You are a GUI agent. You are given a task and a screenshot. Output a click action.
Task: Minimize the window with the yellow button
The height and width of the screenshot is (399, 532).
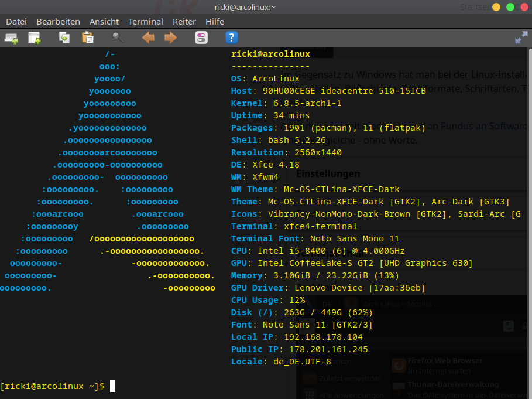[x=496, y=7]
